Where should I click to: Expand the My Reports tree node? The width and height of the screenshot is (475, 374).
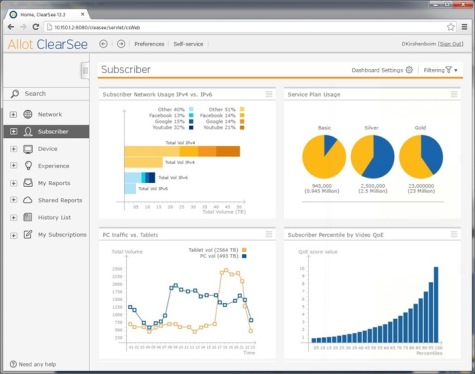13,183
